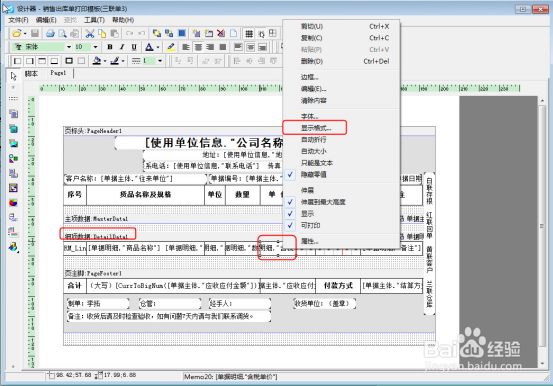Open the font size dropdown
The width and height of the screenshot is (553, 386).
click(x=95, y=47)
